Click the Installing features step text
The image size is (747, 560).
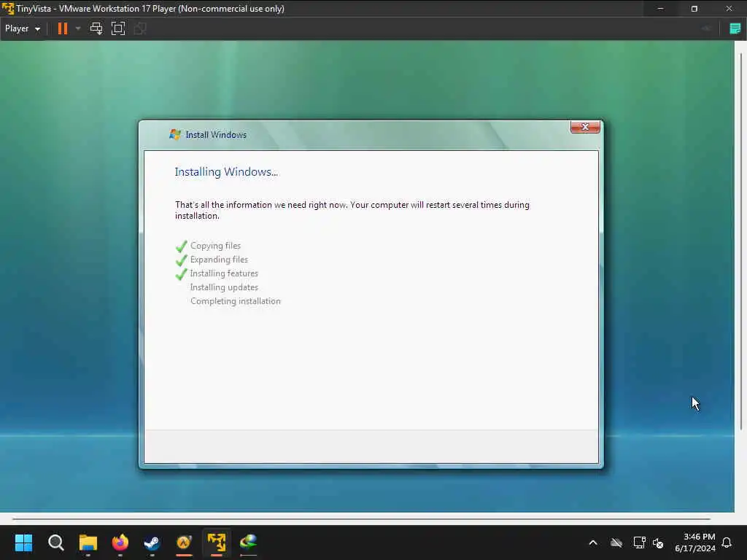(224, 273)
